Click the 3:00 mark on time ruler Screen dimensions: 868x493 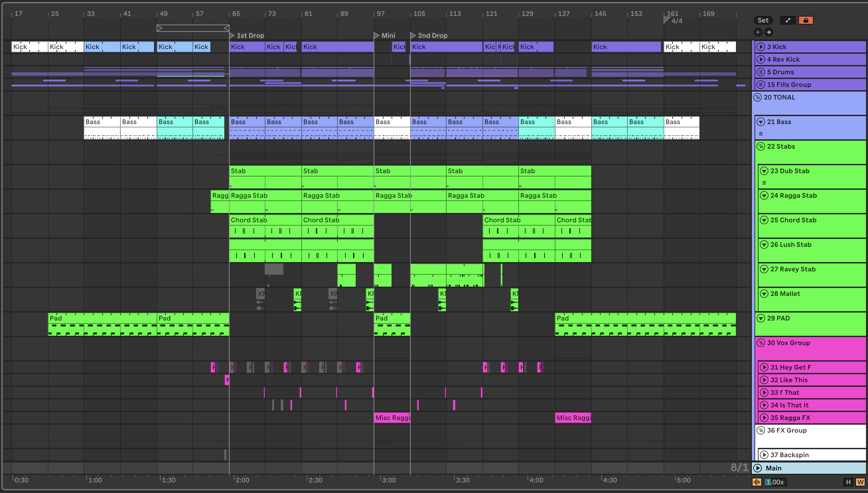[x=389, y=480]
